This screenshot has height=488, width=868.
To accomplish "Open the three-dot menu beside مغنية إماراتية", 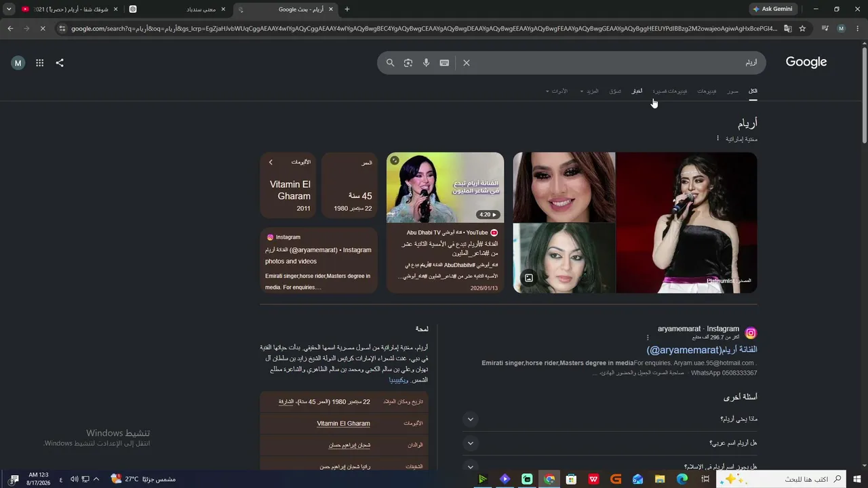I will [x=717, y=138].
